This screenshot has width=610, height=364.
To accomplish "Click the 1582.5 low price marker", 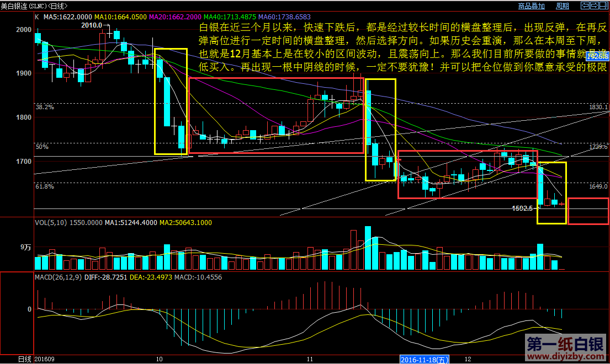I will tap(522, 208).
